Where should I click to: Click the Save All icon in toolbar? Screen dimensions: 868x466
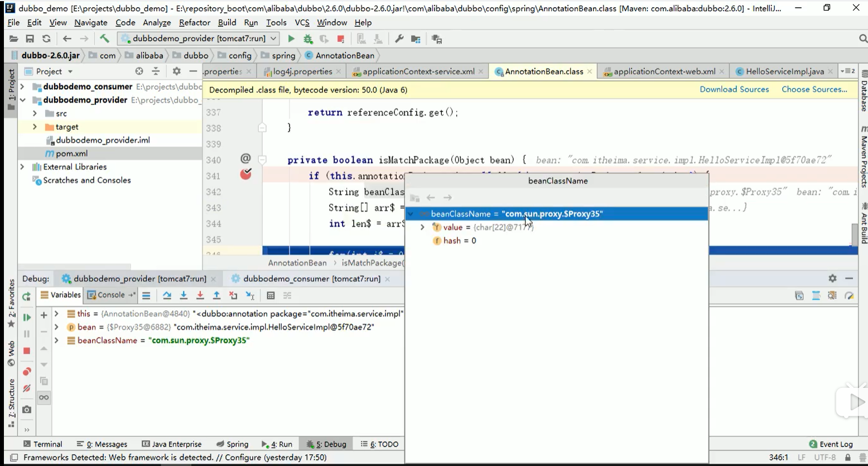tap(30, 39)
